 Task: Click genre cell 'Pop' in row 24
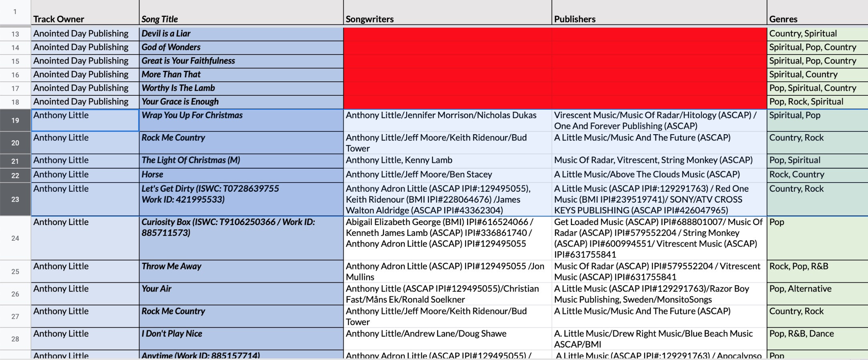click(818, 238)
